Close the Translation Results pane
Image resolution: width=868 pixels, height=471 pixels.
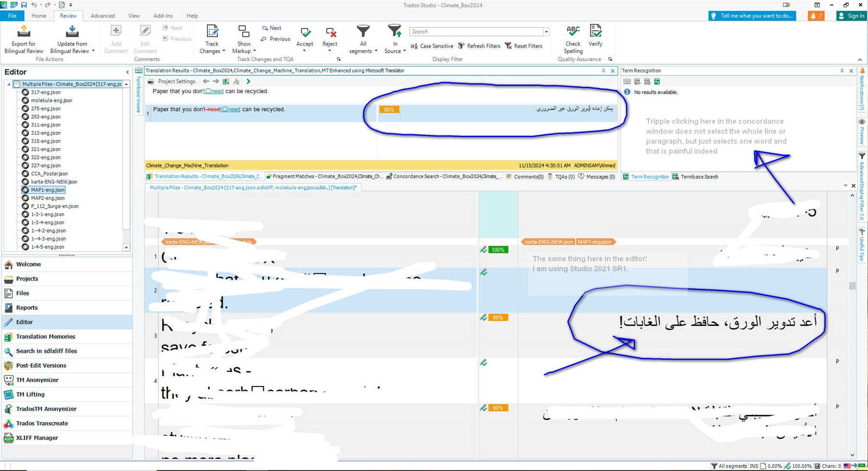613,70
